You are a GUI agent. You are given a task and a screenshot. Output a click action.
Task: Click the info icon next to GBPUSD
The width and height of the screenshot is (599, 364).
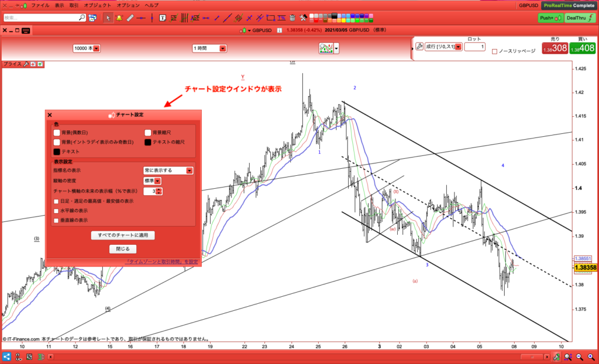pos(280,30)
